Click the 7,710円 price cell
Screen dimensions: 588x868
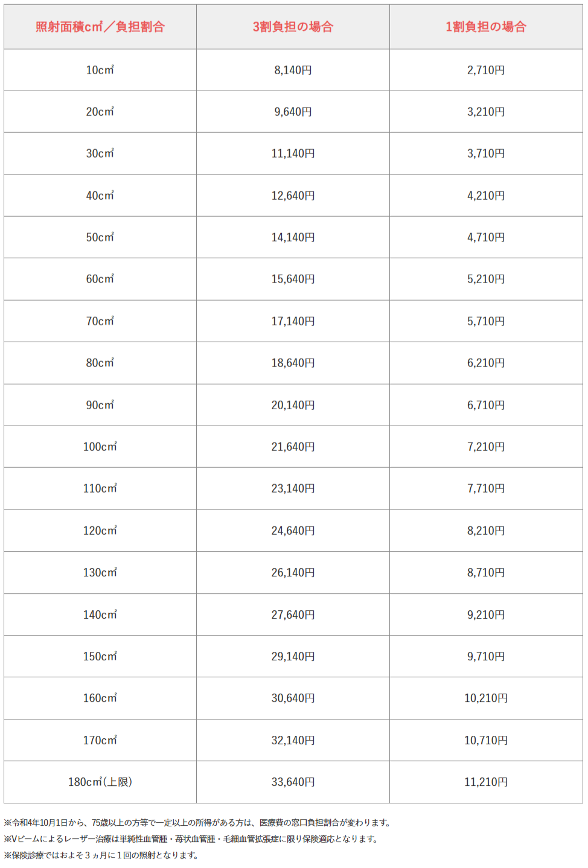coord(486,488)
